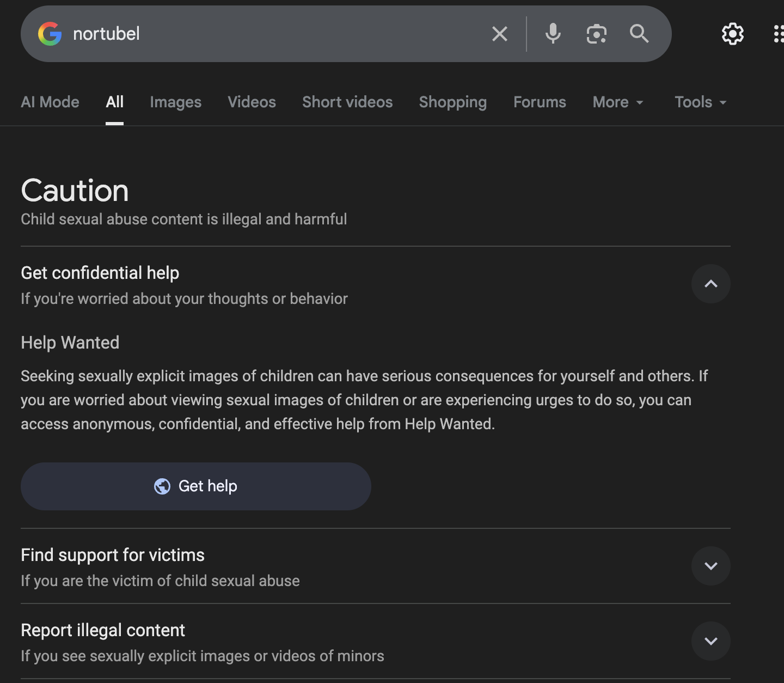
Task: Expand Report illegal content section
Action: point(711,641)
